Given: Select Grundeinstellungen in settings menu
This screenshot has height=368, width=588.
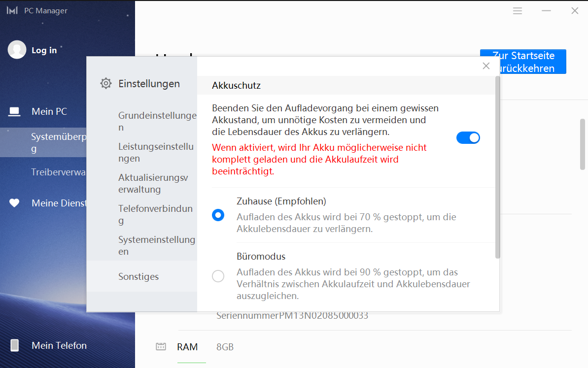Looking at the screenshot, I should [x=157, y=121].
